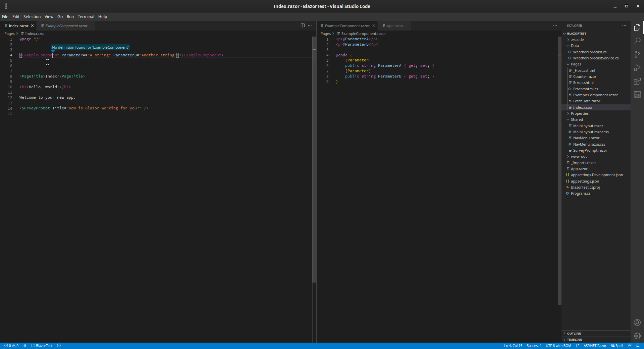Click Ln 4, Col 15 to go to line

pos(513,346)
